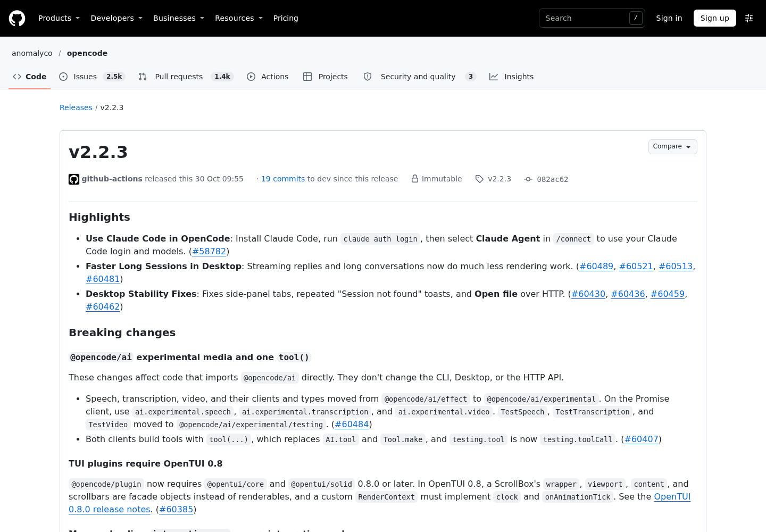766x532 pixels.
Task: Click the Sign up button
Action: click(715, 18)
